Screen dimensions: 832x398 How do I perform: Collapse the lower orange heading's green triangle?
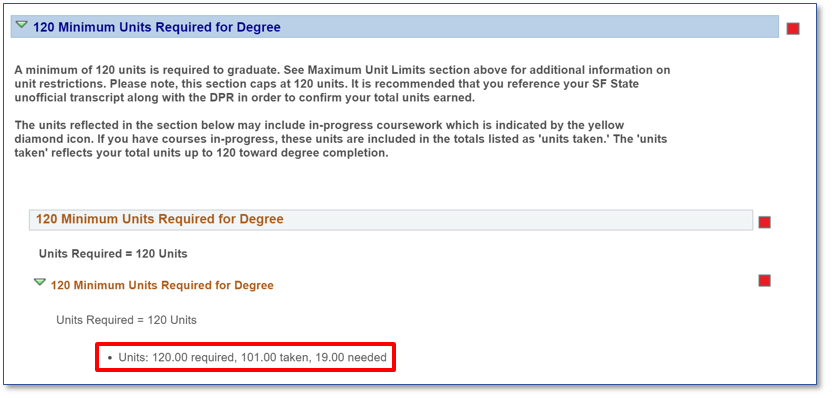click(x=40, y=282)
